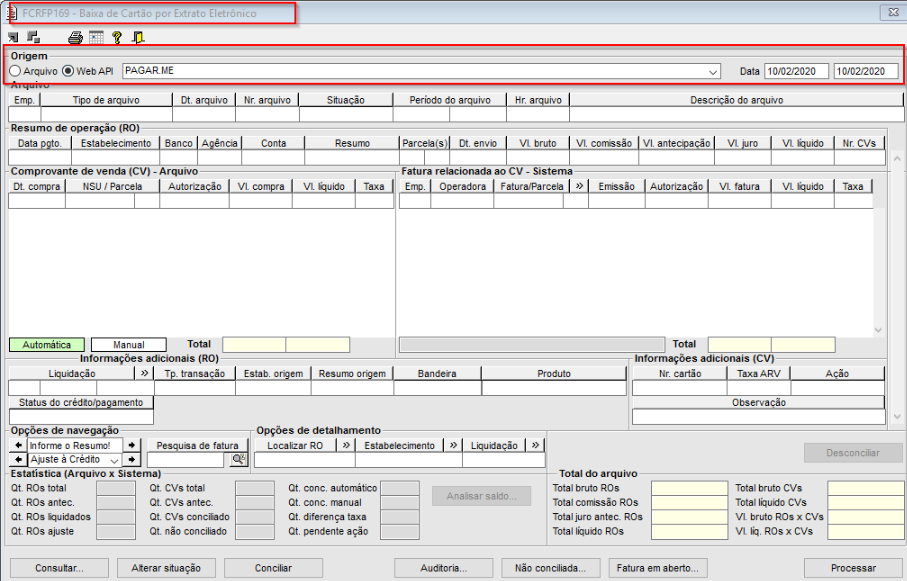Click Fatura em aberto... button
Image resolution: width=907 pixels, height=581 pixels.
pos(658,568)
